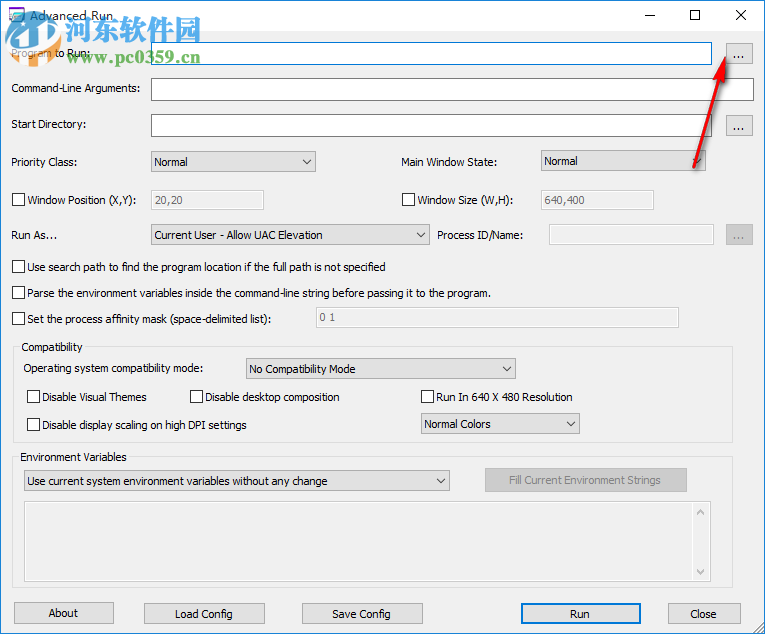Image resolution: width=765 pixels, height=634 pixels.
Task: Click Fill Current Environment Strings button
Action: 585,480
